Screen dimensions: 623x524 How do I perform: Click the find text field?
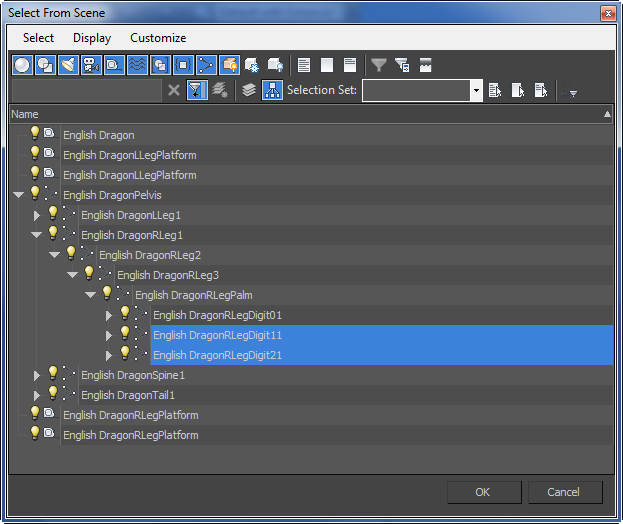(87, 90)
